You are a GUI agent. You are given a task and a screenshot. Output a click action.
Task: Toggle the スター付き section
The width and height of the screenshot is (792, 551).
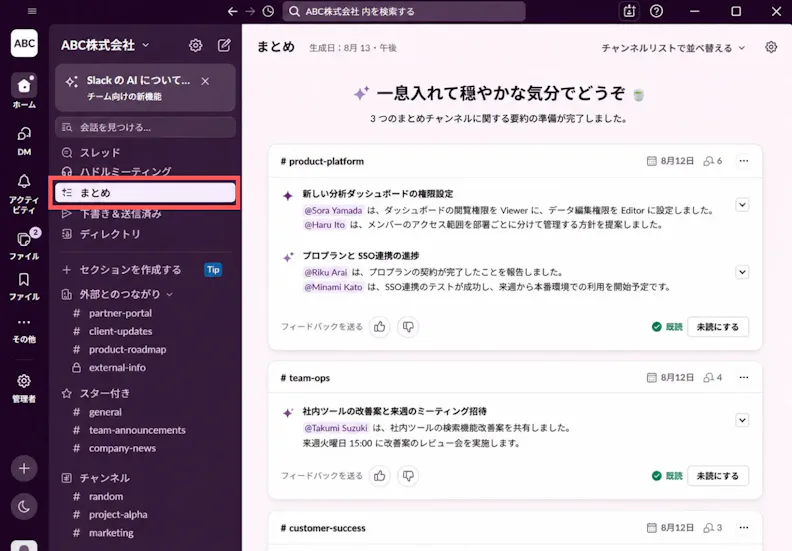click(96, 393)
